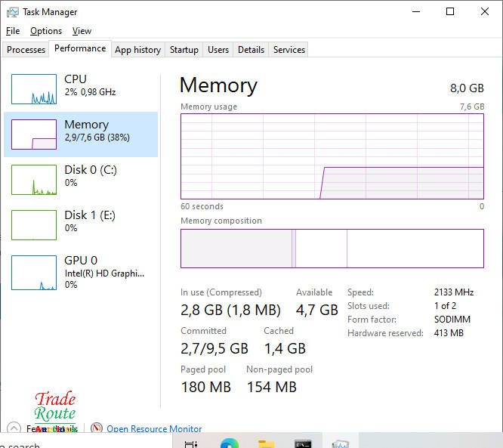Click the Memory composition bar

332,249
